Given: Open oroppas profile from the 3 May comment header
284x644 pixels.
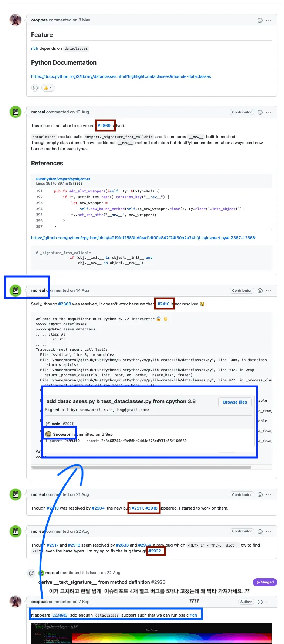Looking at the screenshot, I should tap(40, 20).
